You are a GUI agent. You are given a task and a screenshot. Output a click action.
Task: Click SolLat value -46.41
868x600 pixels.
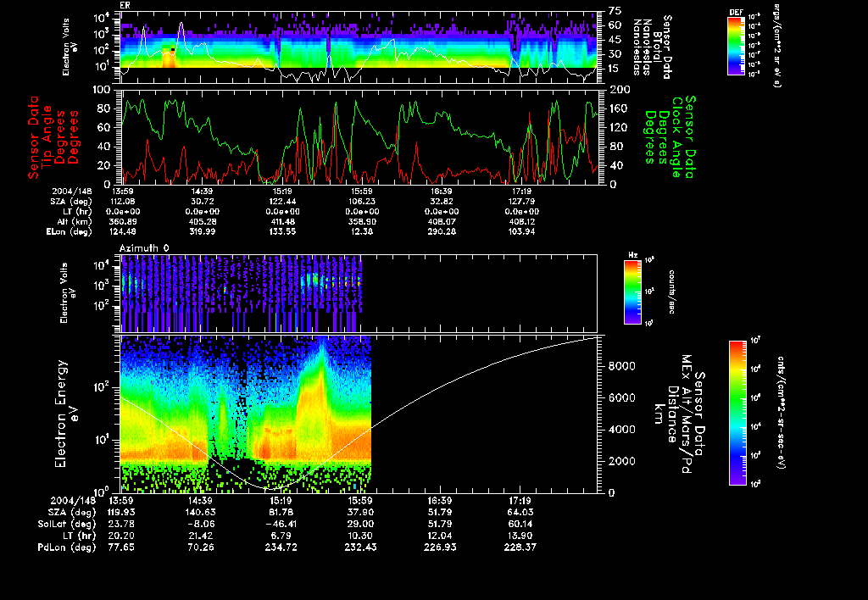click(x=281, y=524)
